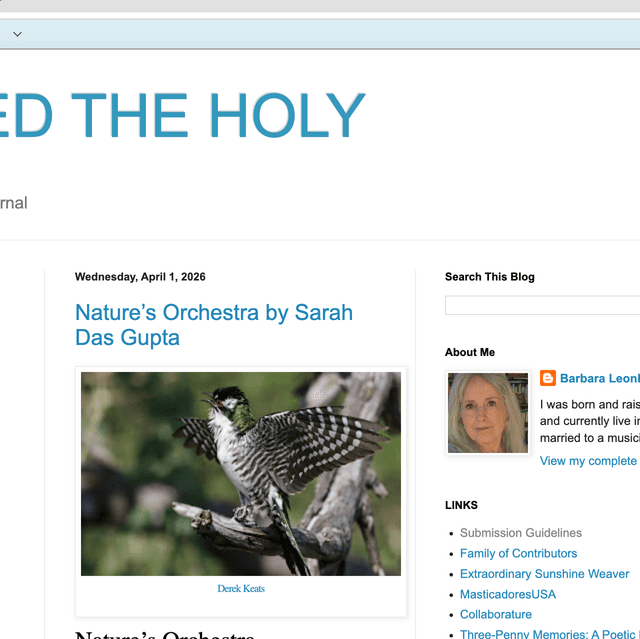Open Barbara's profile photo thumbnail
640x639 pixels.
pos(488,413)
